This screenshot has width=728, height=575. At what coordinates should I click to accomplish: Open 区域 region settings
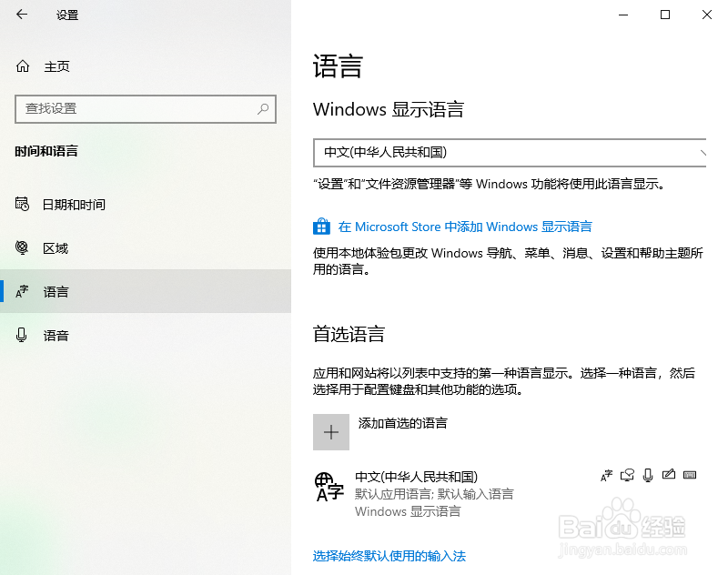point(146,247)
